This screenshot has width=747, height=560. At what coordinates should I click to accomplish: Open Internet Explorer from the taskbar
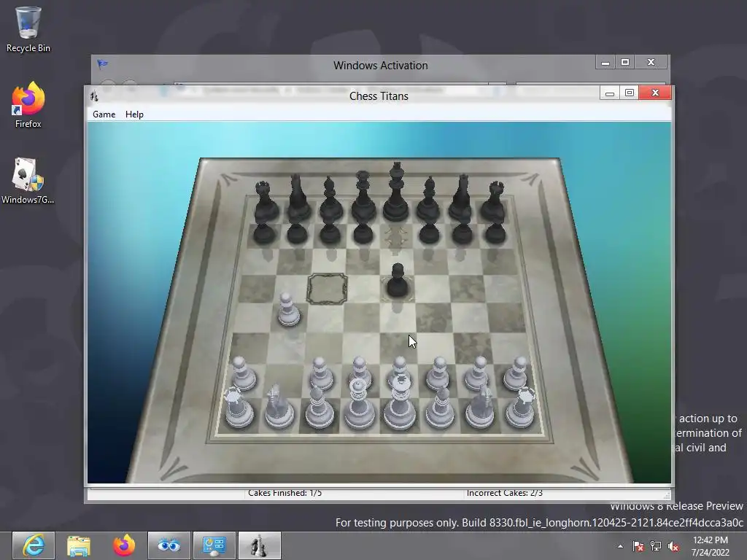coord(34,545)
